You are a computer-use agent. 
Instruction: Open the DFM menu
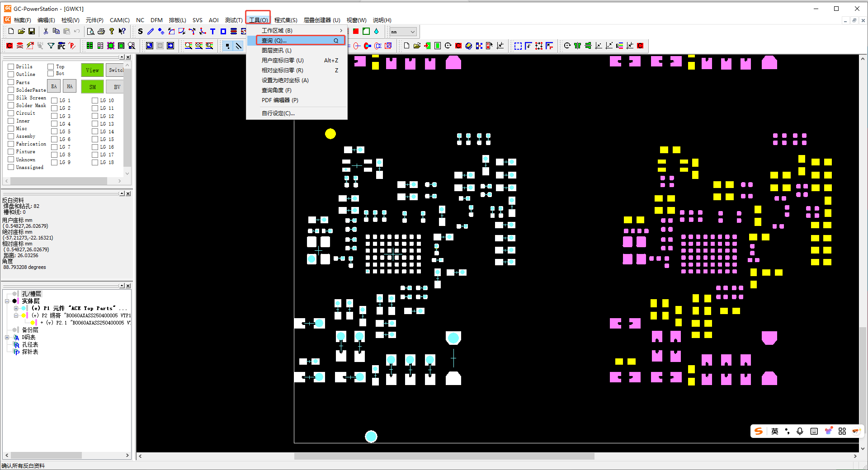tap(156, 20)
